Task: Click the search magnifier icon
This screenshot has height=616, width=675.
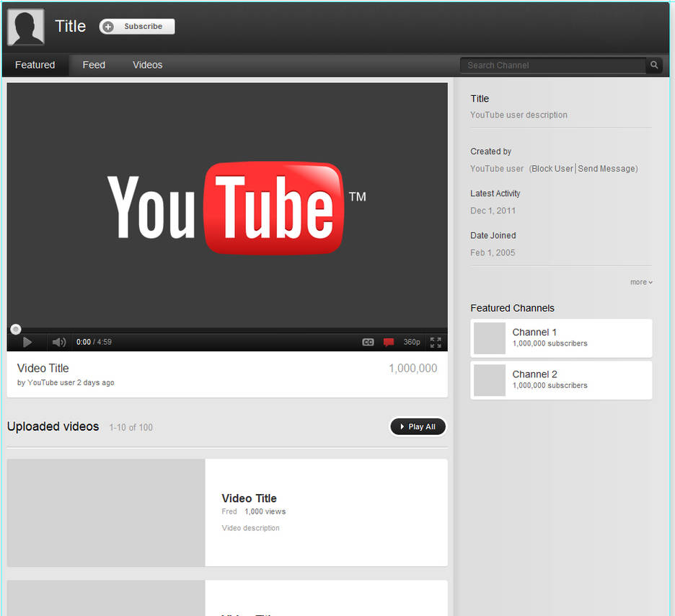Action: pos(654,65)
